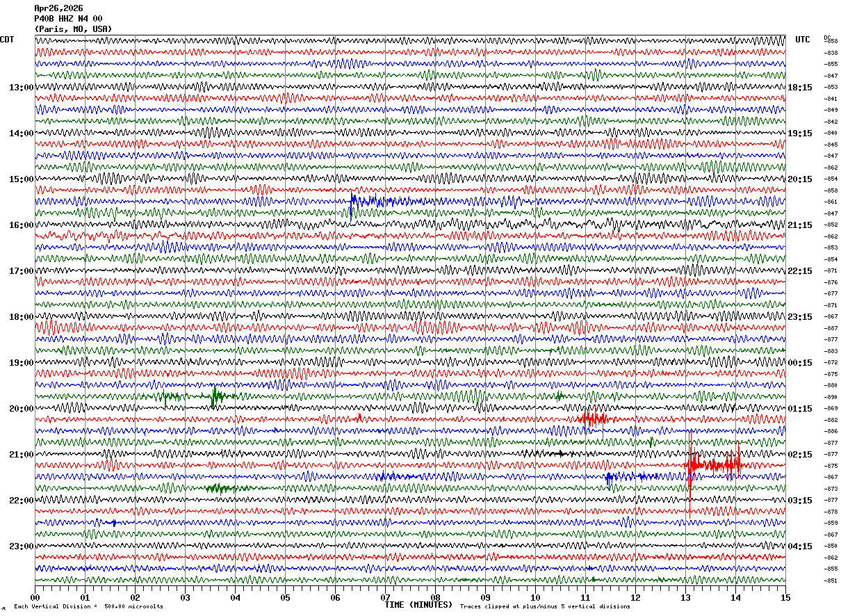841x616 pixels.
Task: Click the 21:15 UTC time label
Action: [x=800, y=225]
